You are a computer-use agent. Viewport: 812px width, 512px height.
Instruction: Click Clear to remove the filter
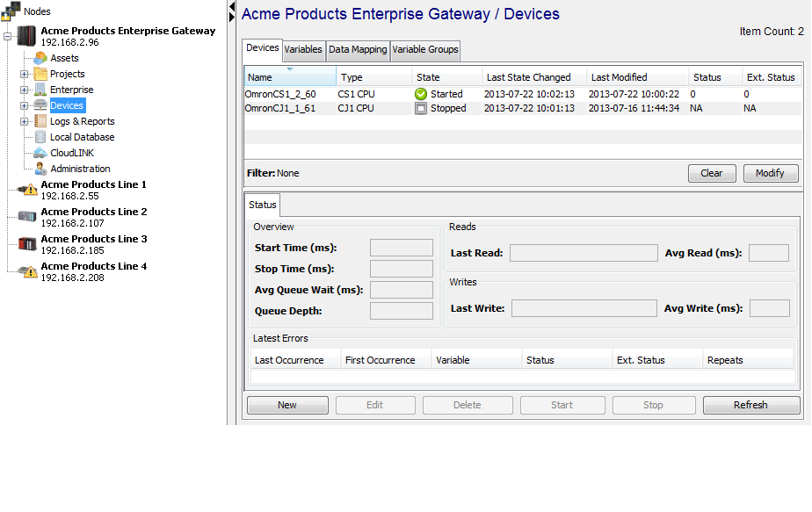click(x=712, y=173)
